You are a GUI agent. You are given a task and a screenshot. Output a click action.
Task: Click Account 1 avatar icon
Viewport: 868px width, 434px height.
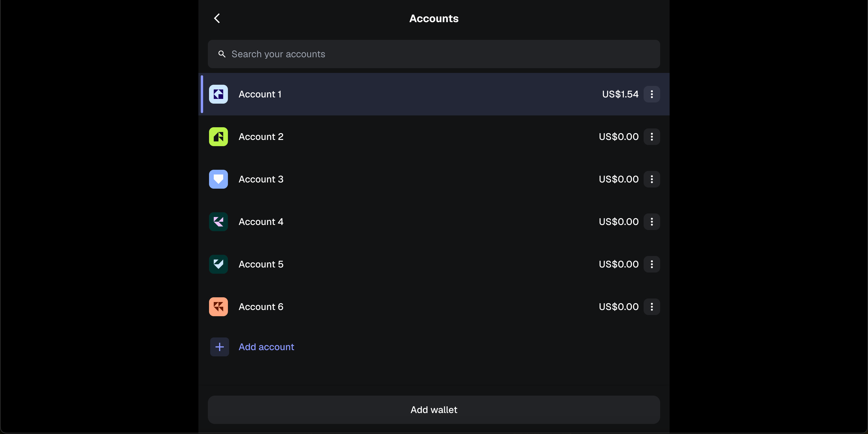coord(218,94)
